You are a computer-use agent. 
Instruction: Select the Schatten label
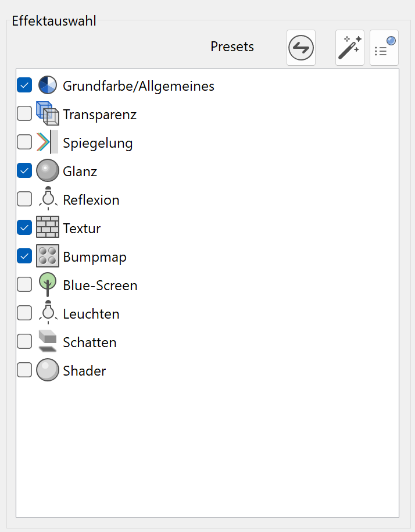coord(90,342)
